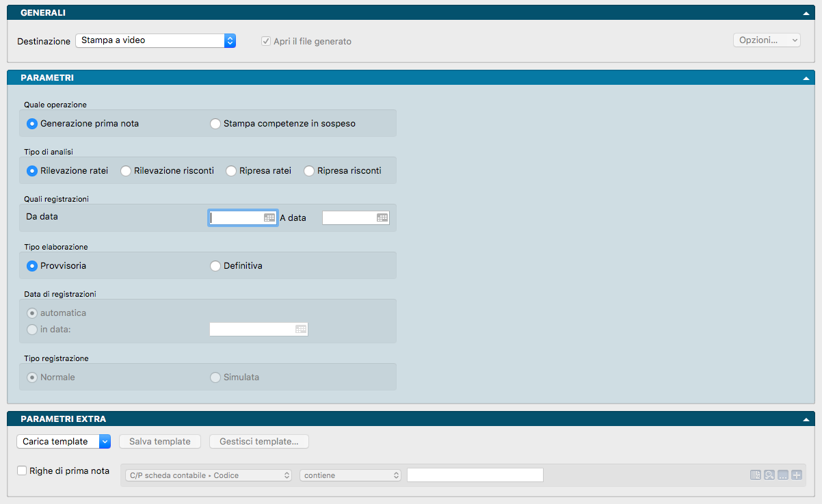The height and width of the screenshot is (504, 822).
Task: Click the list lookup icon in filter row
Action: (756, 475)
